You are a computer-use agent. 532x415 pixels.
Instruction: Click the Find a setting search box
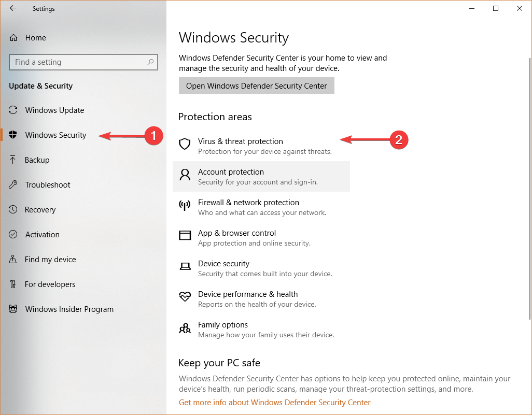tap(83, 62)
